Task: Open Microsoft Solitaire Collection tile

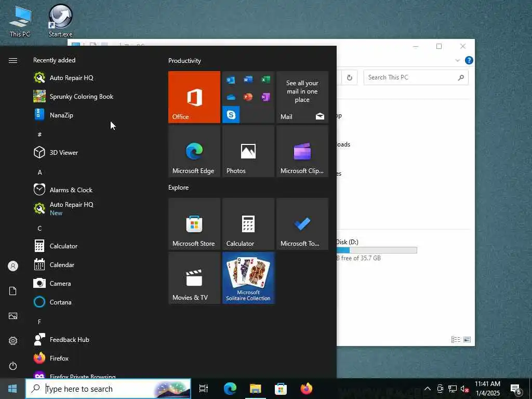Action: pyautogui.click(x=248, y=278)
